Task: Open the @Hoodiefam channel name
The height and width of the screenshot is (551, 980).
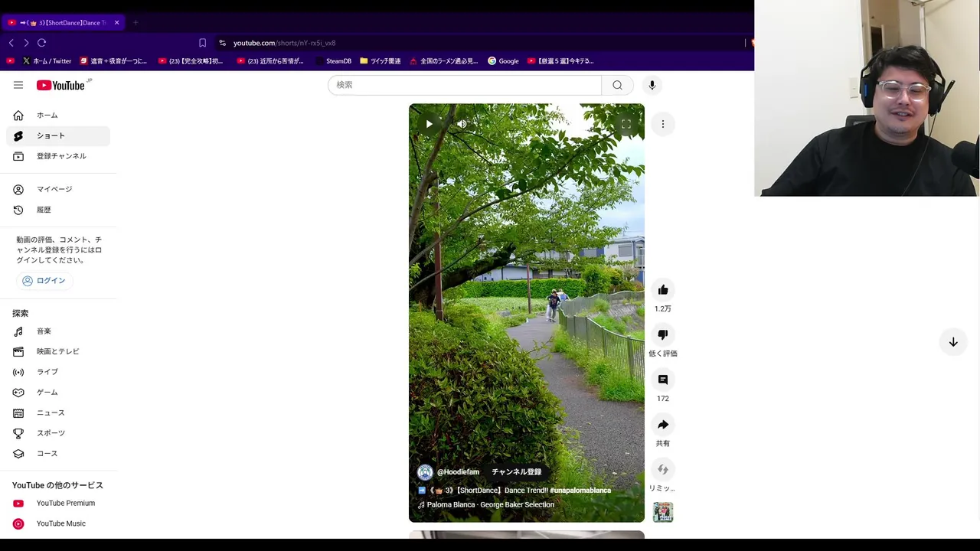Action: 458,472
